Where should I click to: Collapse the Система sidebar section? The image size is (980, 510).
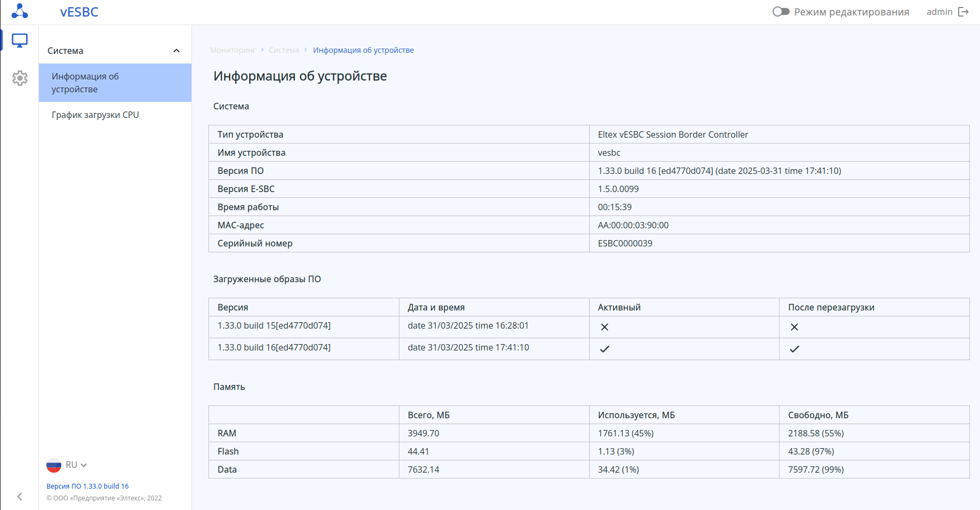point(176,51)
